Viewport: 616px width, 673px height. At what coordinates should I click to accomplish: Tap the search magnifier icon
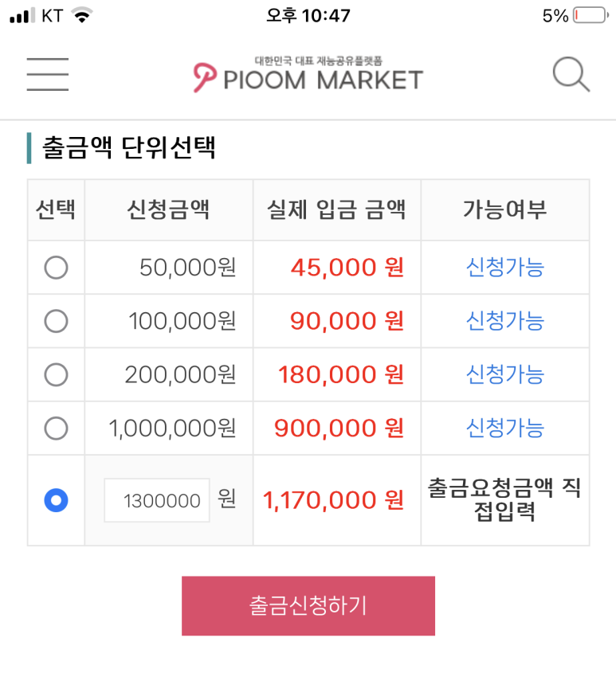coord(571,76)
